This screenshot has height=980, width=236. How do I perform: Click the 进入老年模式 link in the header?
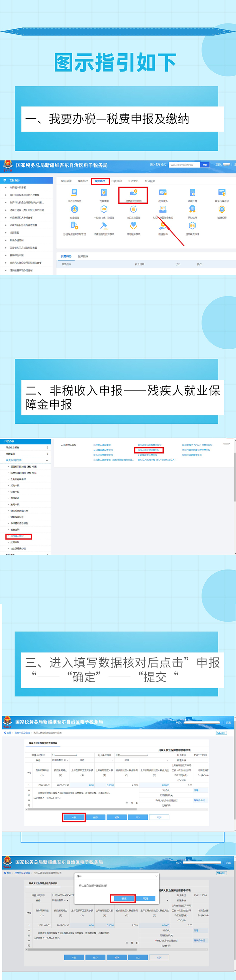click(x=158, y=165)
